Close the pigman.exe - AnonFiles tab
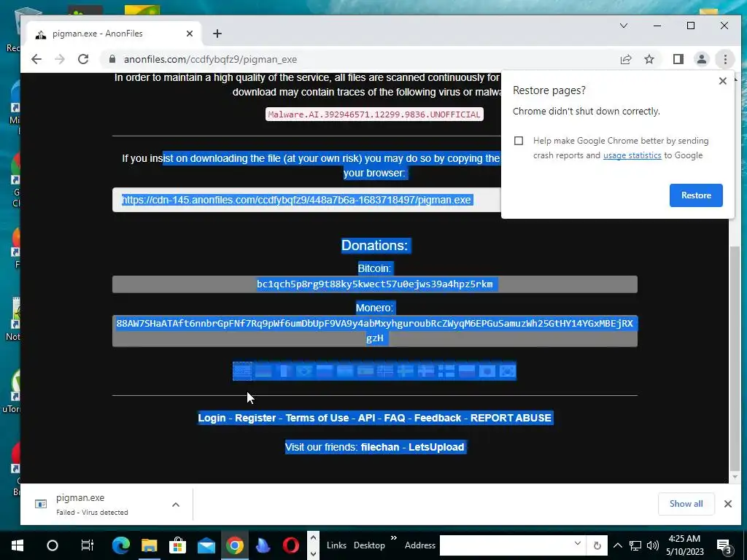 (x=190, y=34)
